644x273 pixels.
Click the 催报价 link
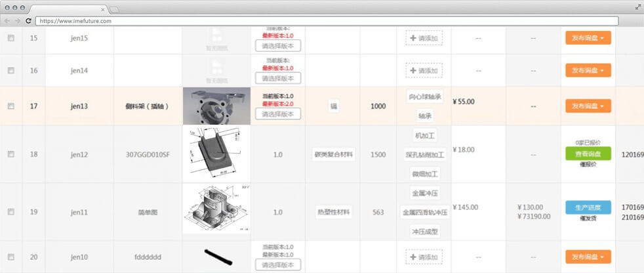click(x=588, y=165)
